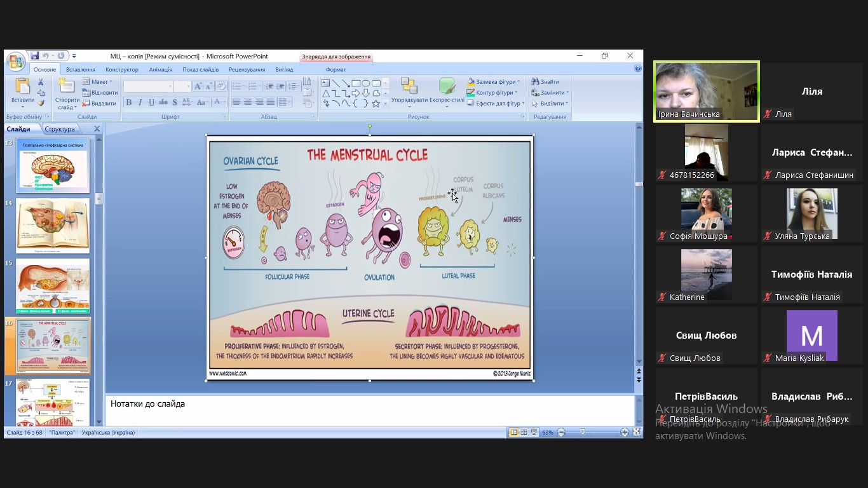This screenshot has width=868, height=488.
Task: Click the Видалити slide button
Action: click(99, 104)
